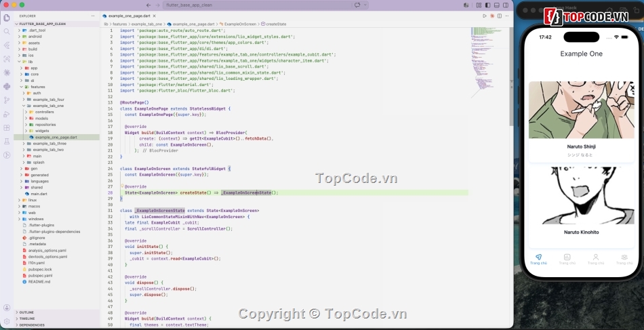This screenshot has width=644, height=330.
Task: Click the orange debug bug icon in the editor toolbar
Action: tap(492, 16)
